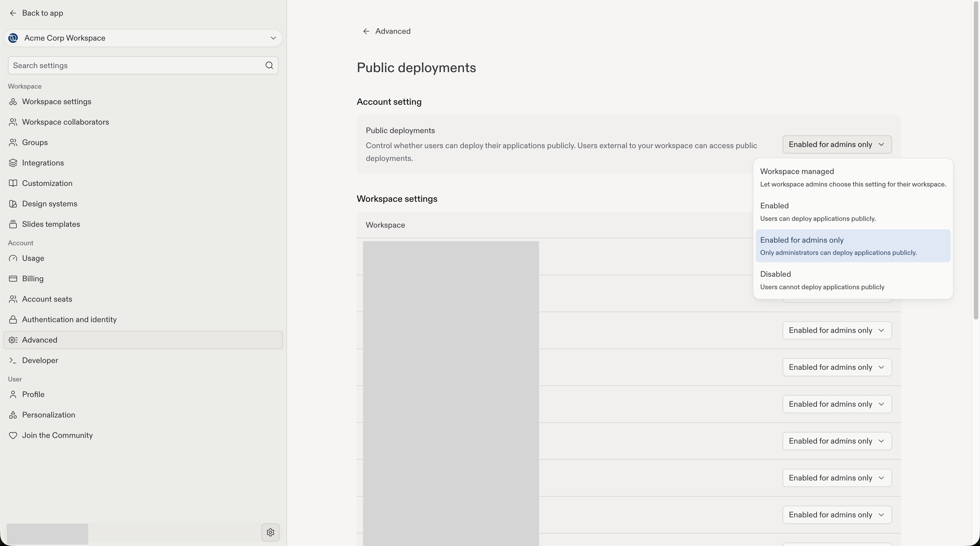Image resolution: width=980 pixels, height=546 pixels.
Task: Toggle the account Public deployments dropdown
Action: click(x=837, y=145)
